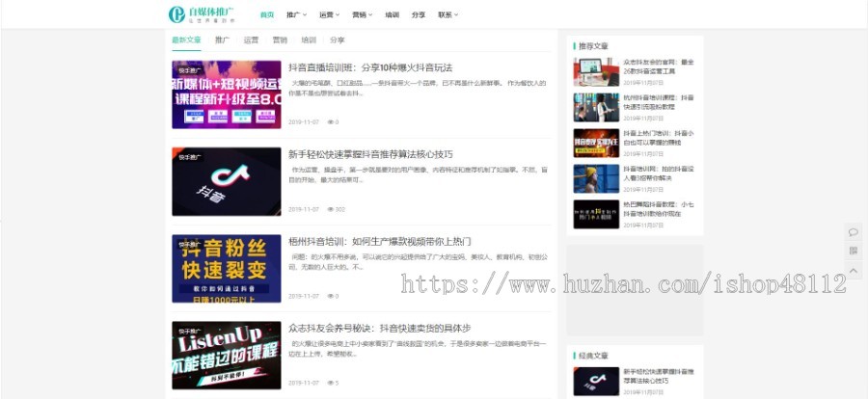Screen dimensions: 868x399
Task: Open recommended link 抖音培训网
Action: [658, 173]
